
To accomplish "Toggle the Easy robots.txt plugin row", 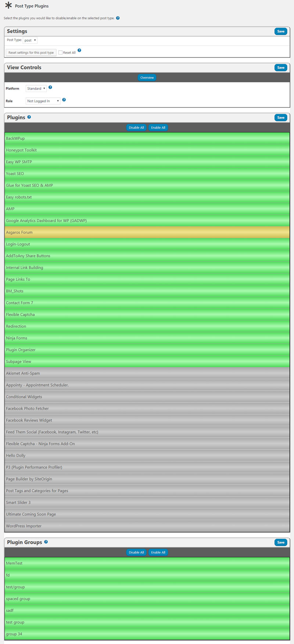I will pos(147,197).
